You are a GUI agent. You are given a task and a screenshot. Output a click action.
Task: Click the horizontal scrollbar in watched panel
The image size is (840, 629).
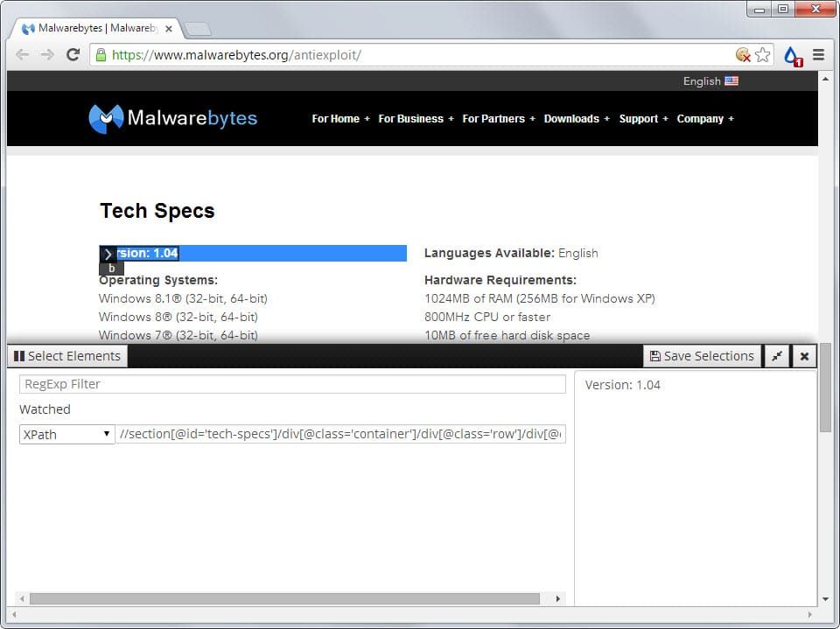point(284,599)
